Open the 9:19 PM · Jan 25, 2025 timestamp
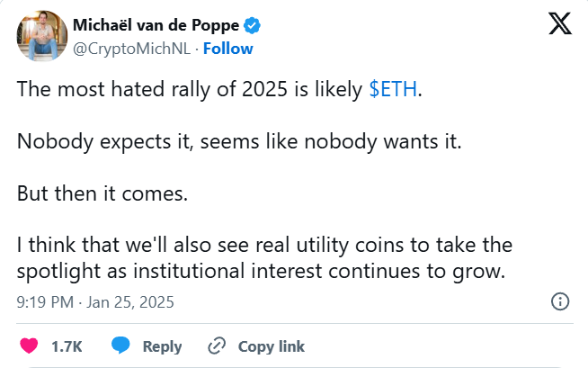Image resolution: width=588 pixels, height=368 pixels. [95, 302]
